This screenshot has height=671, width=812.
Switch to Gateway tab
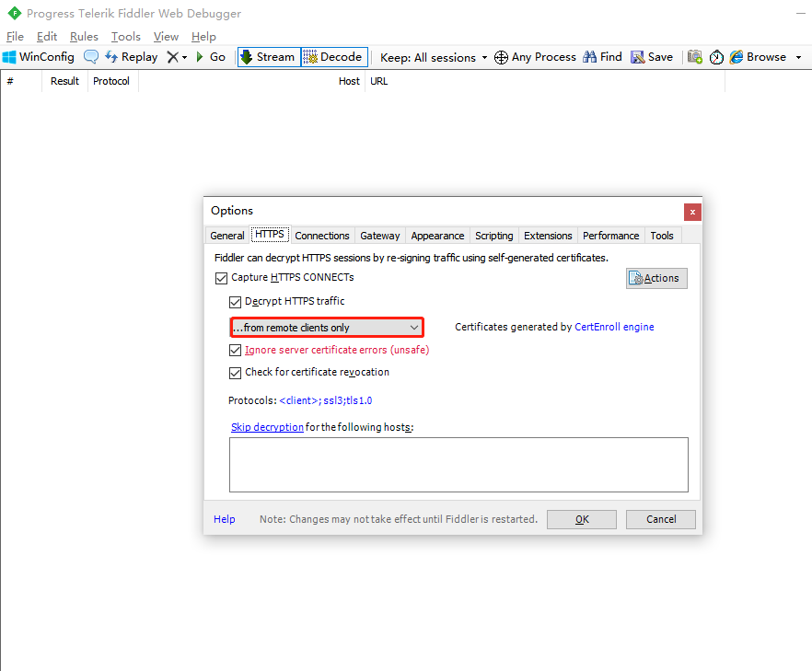click(x=380, y=236)
